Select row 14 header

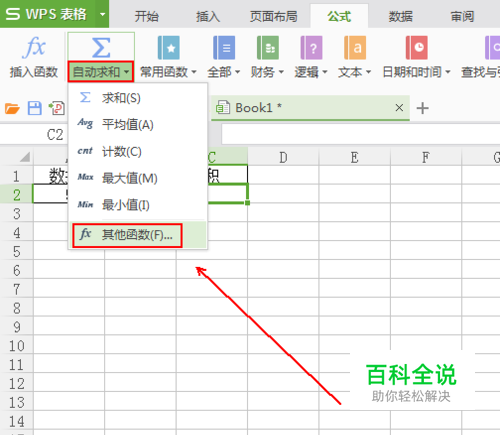point(16,421)
